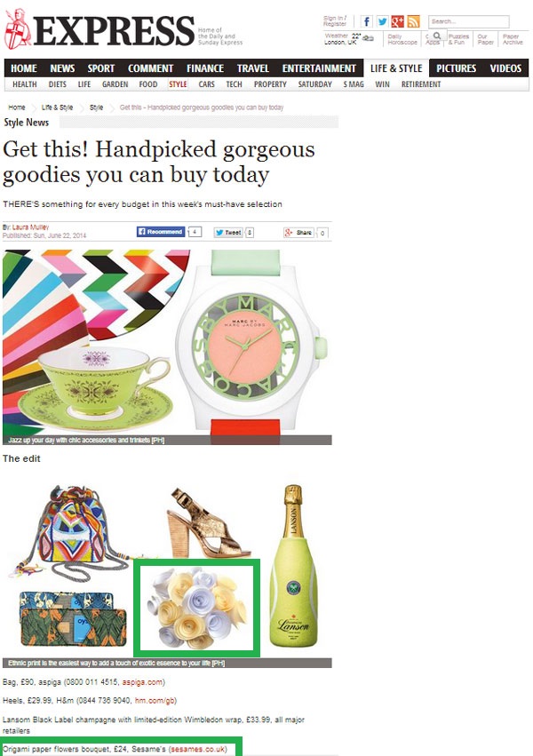Open the Garden submenu item
533x756 pixels.
[115, 84]
